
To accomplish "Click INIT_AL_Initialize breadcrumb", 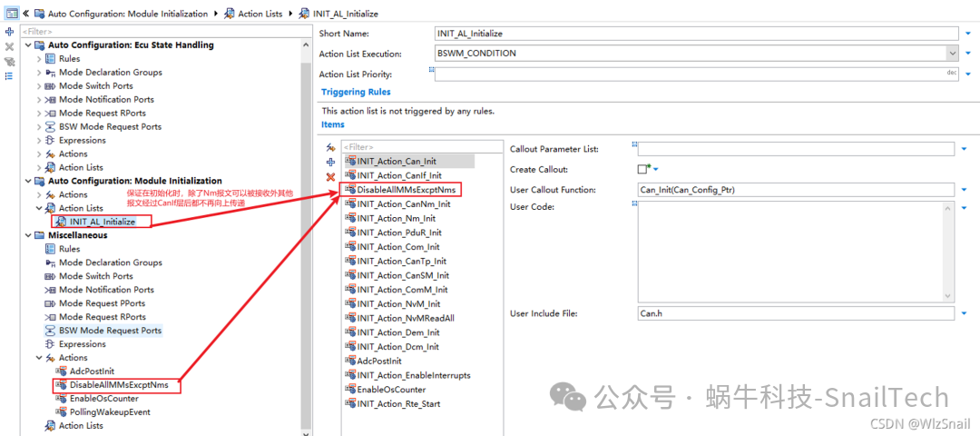I will click(345, 13).
